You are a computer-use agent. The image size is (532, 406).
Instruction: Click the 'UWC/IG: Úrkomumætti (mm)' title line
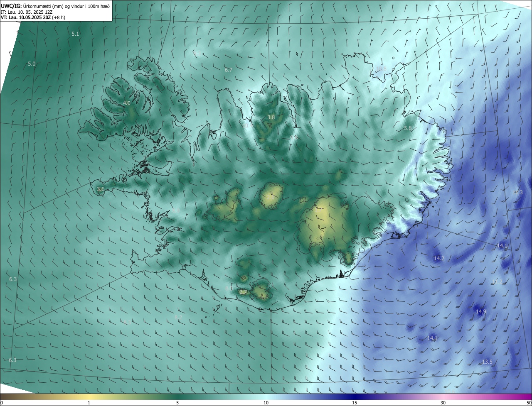click(x=55, y=6)
